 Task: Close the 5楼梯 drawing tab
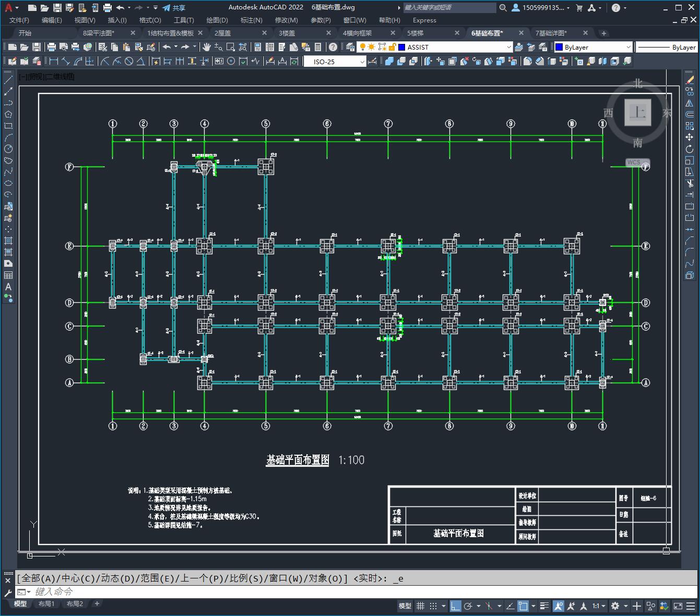[x=457, y=33]
